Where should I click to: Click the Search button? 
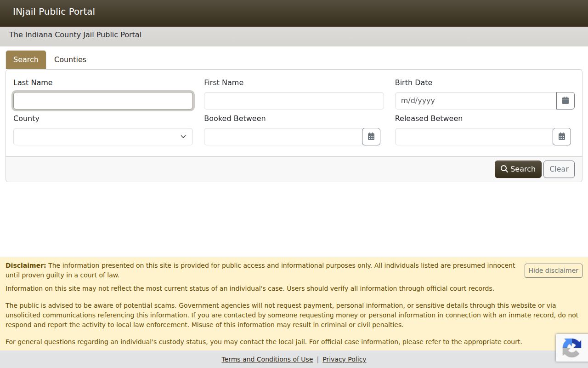tap(518, 169)
